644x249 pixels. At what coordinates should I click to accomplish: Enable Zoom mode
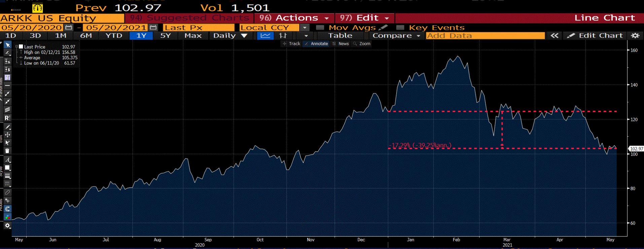[362, 44]
